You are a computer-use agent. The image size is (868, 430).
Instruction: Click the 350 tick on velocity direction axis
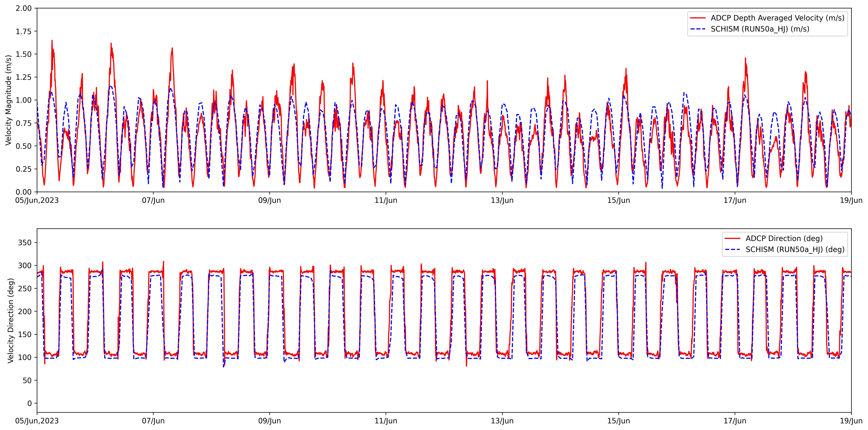point(25,242)
